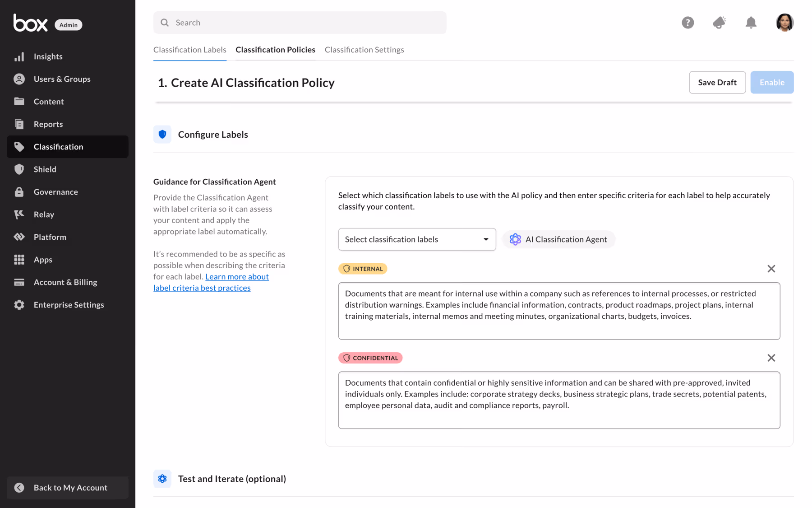Open Enterprise Settings gear item
812x508 pixels.
click(x=69, y=305)
